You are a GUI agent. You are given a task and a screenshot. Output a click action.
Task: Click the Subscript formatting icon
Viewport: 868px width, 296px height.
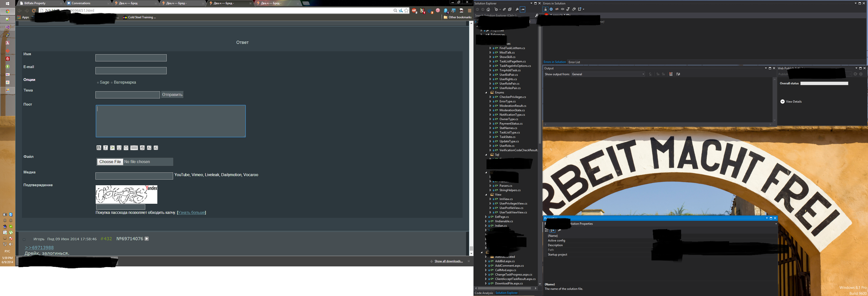[156, 148]
